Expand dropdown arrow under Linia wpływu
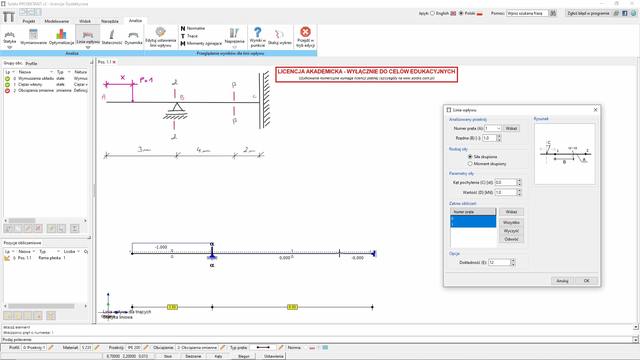 (88, 47)
